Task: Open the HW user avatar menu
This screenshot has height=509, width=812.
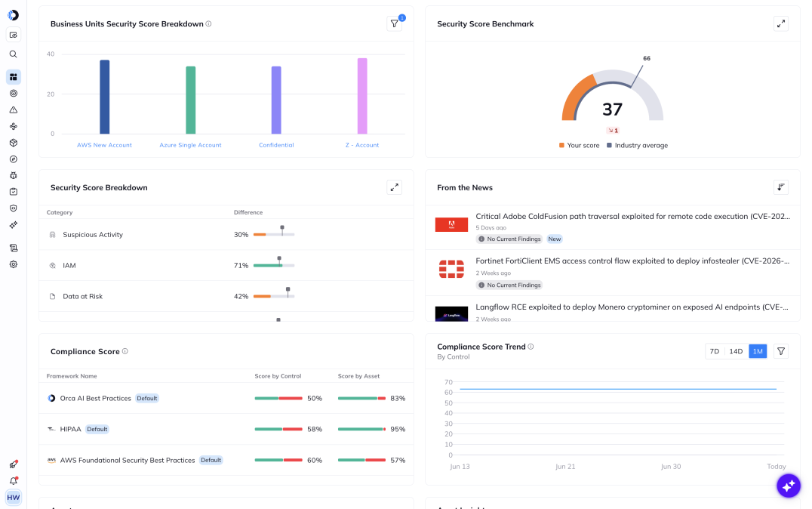Action: click(x=14, y=498)
